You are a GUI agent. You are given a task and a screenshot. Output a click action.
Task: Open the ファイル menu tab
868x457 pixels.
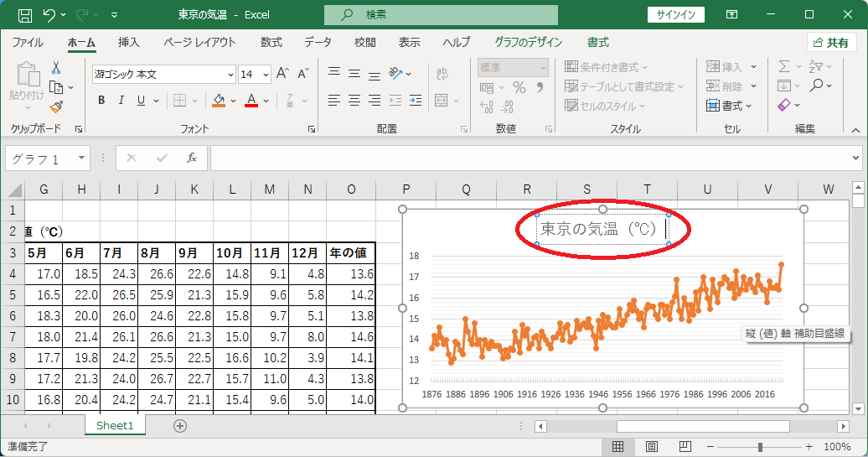(x=28, y=43)
